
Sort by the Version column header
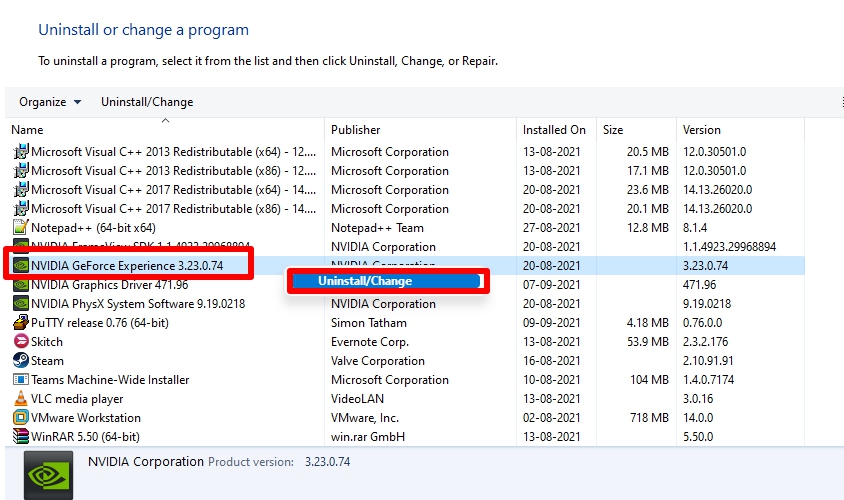[x=740, y=130]
